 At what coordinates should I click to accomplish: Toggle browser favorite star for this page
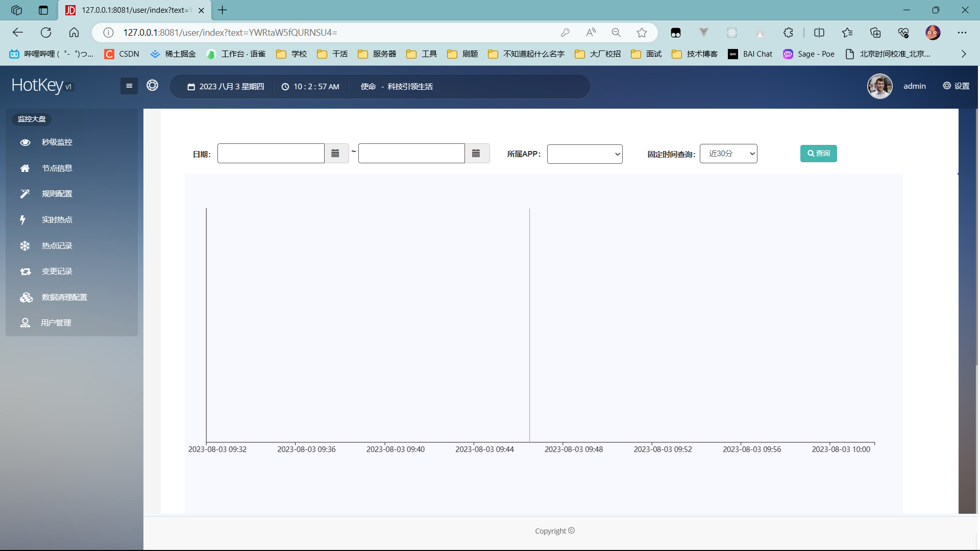pos(642,33)
